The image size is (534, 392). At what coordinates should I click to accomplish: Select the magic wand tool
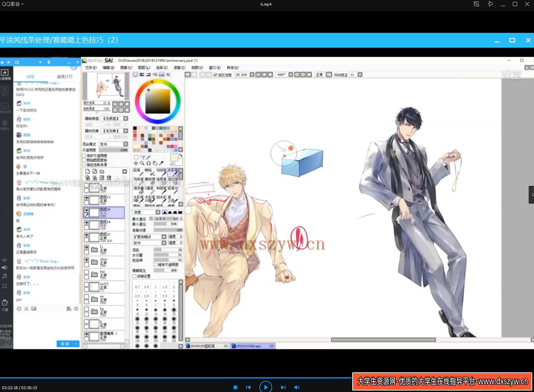coord(149,157)
